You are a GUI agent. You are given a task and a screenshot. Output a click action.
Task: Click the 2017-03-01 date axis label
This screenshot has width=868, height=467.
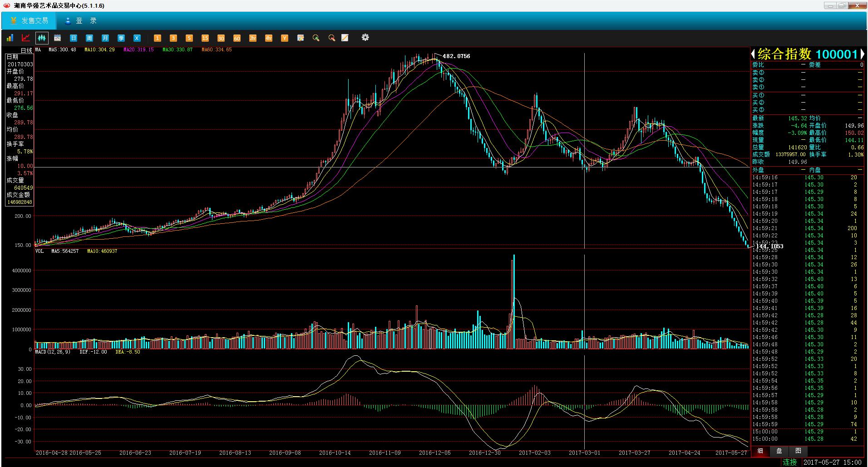(585, 452)
